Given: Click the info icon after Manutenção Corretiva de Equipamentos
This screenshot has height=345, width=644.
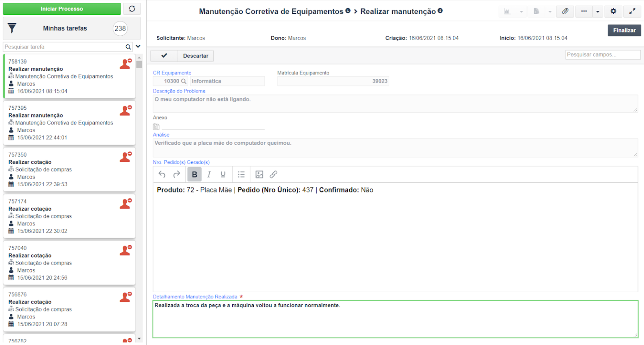Looking at the screenshot, I should pyautogui.click(x=348, y=11).
